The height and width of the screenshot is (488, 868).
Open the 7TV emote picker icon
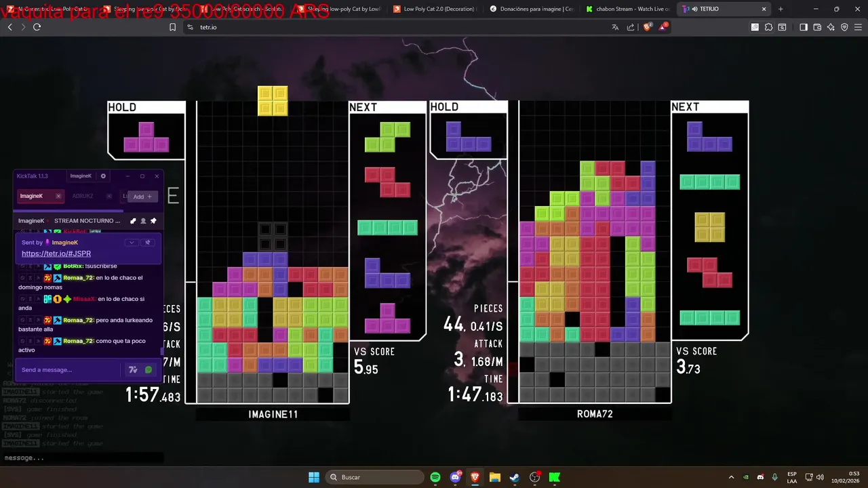click(133, 370)
